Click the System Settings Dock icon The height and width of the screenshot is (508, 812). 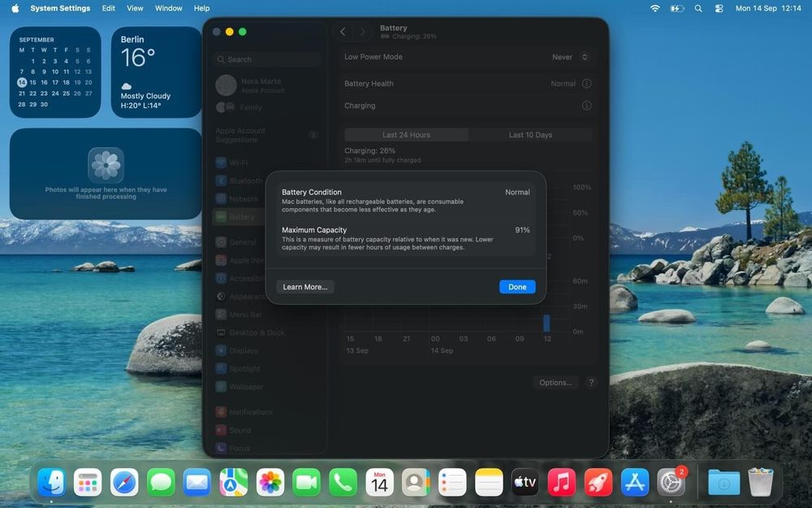(x=672, y=482)
